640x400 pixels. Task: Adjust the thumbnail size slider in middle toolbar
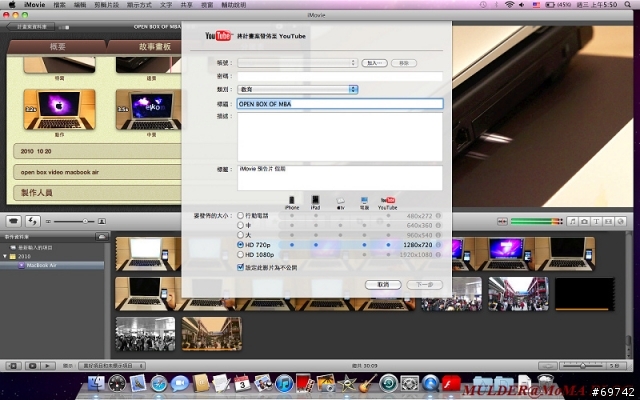[73, 221]
